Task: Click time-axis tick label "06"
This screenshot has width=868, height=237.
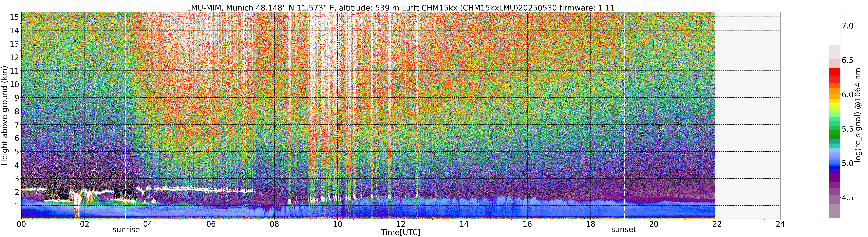Action: (x=211, y=224)
